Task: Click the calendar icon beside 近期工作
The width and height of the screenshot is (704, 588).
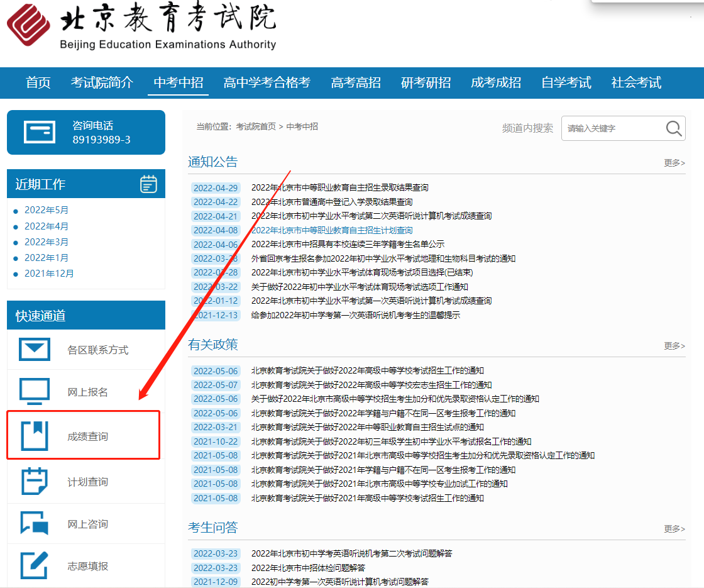Action: (148, 184)
